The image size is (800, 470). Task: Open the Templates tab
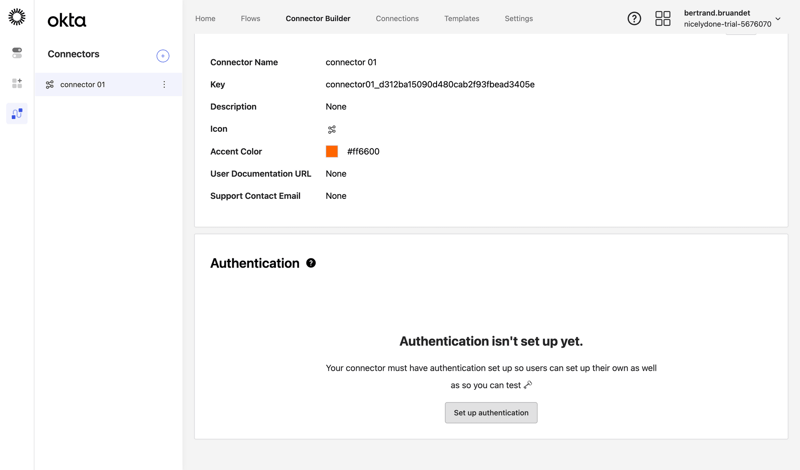(462, 18)
